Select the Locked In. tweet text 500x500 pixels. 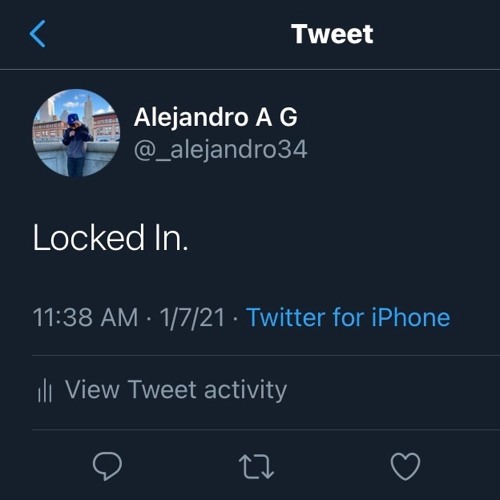[110, 237]
